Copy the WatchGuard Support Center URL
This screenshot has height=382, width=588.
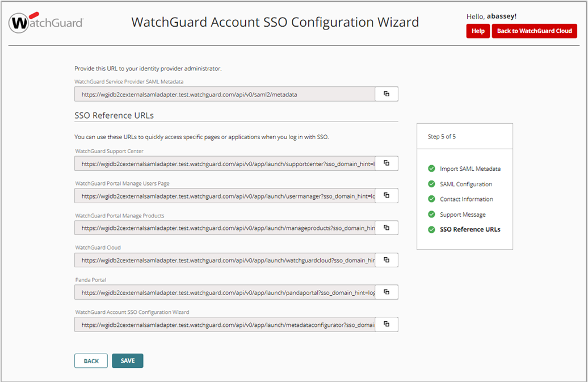click(387, 163)
